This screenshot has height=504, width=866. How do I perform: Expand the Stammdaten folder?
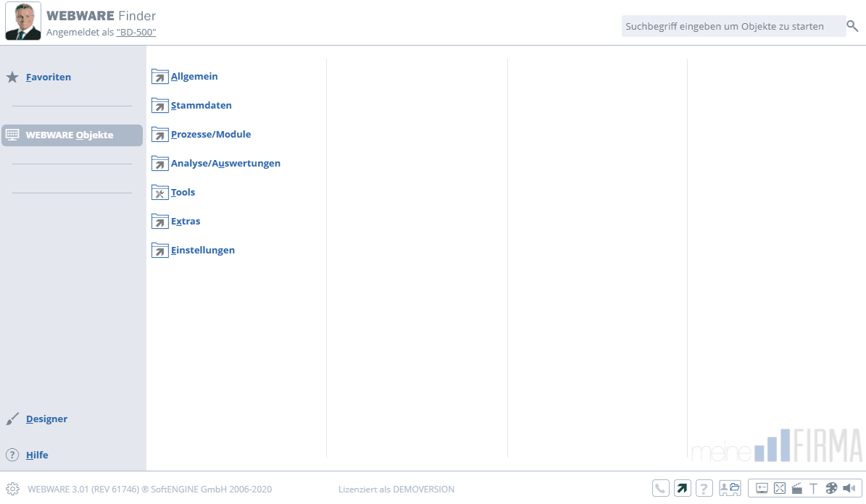point(201,105)
